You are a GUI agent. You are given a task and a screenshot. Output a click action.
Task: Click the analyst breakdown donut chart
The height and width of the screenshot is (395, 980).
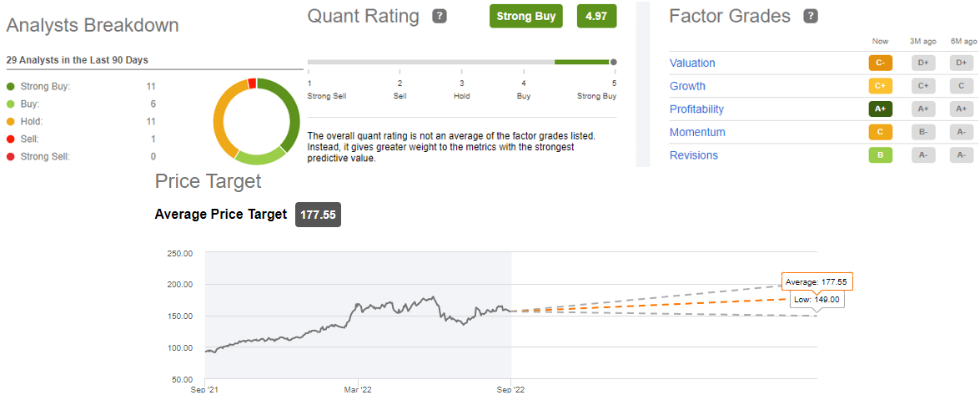(252, 121)
